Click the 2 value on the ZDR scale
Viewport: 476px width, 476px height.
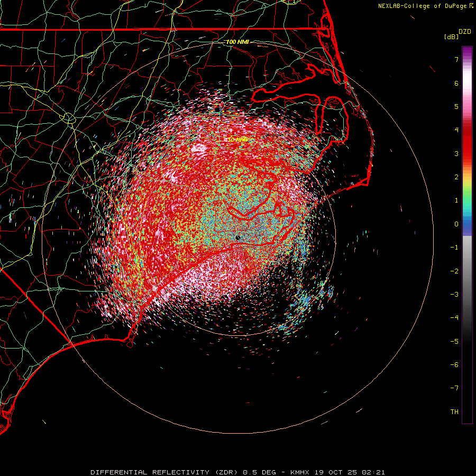pos(456,177)
